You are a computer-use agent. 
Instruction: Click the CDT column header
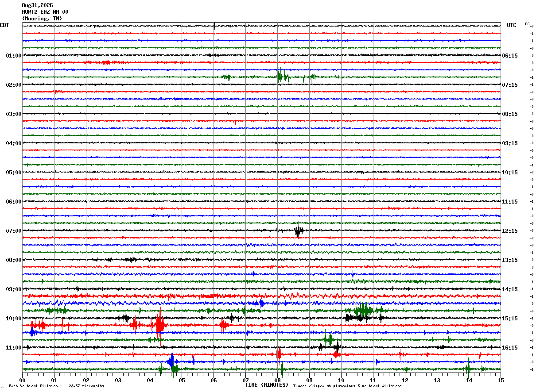pyautogui.click(x=4, y=25)
